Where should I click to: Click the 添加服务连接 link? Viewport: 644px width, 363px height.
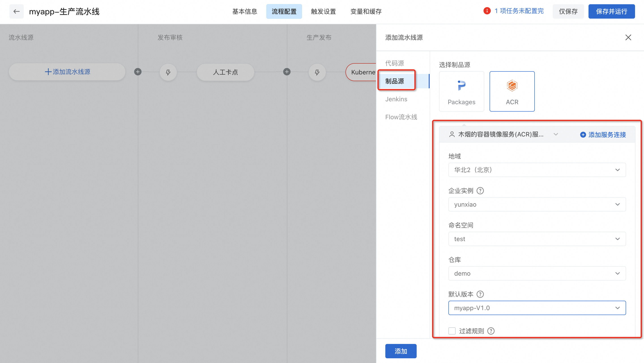603,135
